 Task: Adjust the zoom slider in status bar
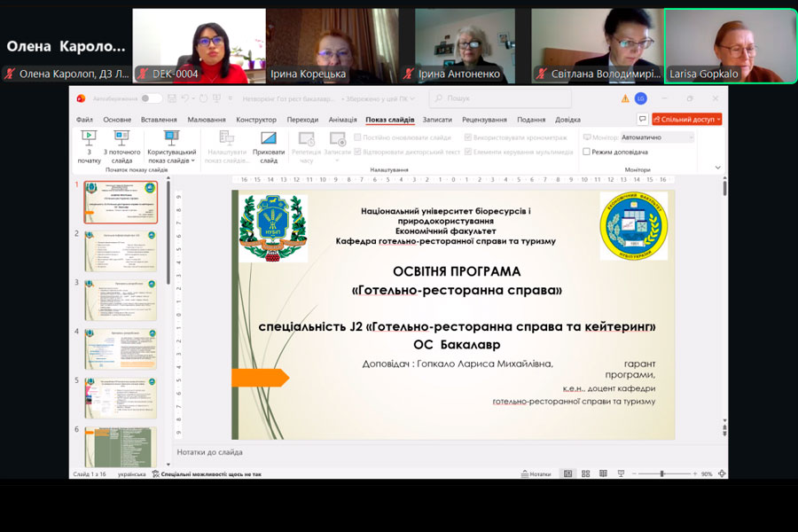pos(662,474)
